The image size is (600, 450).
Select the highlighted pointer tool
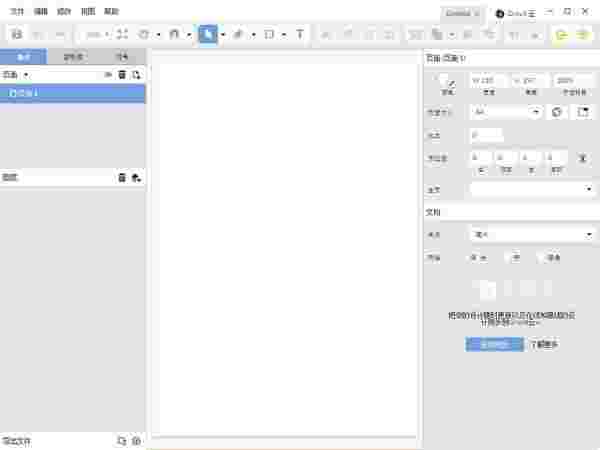click(x=208, y=34)
